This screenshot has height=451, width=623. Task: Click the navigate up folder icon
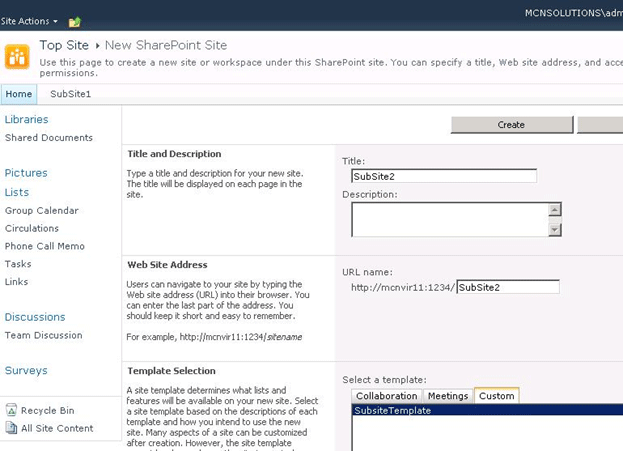pos(75,22)
